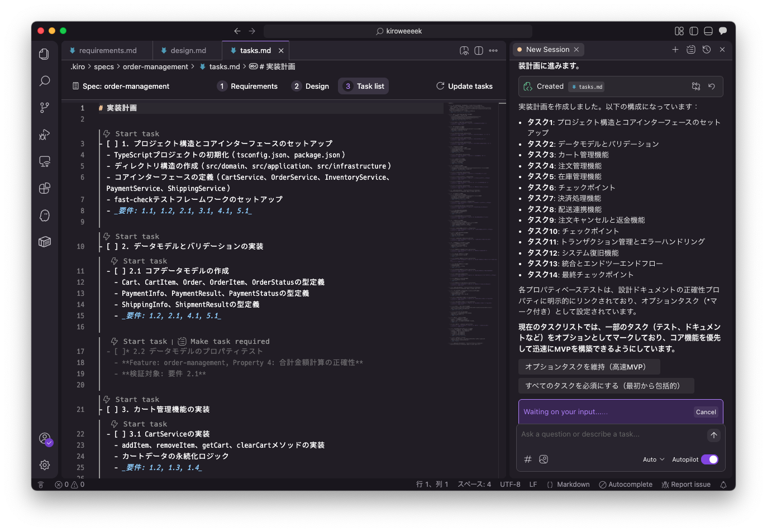Start a new chat session with plus icon
767x532 pixels.
pyautogui.click(x=675, y=50)
